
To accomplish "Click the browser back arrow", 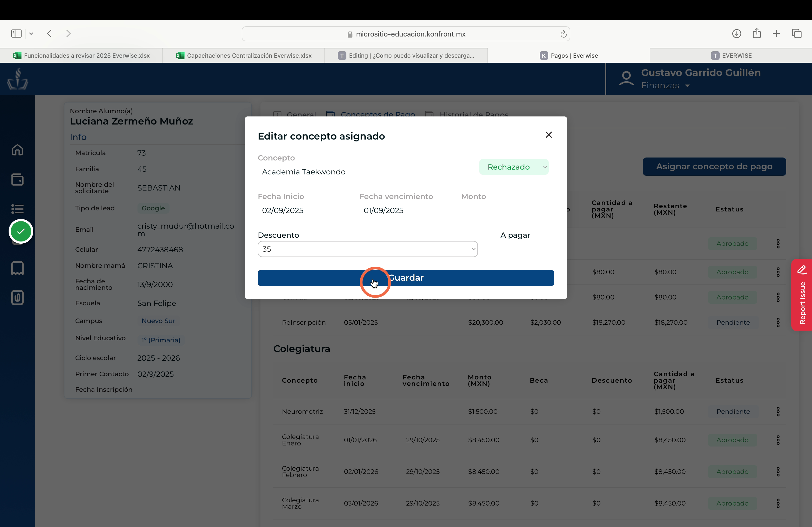I will point(49,33).
